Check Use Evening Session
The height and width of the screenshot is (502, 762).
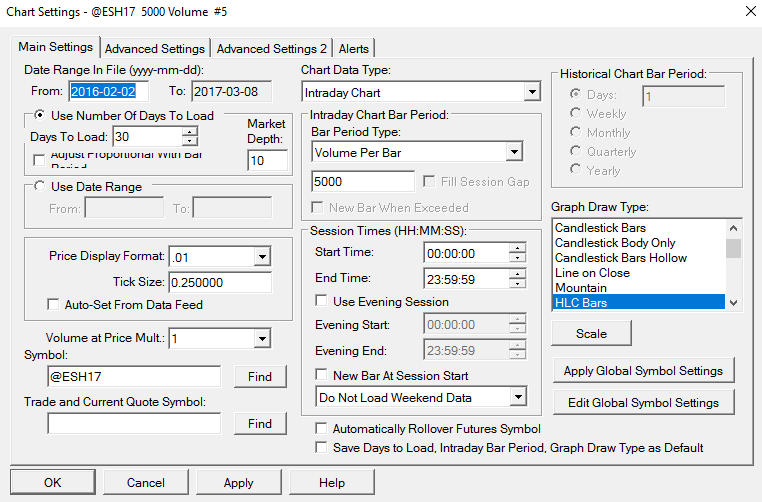321,301
